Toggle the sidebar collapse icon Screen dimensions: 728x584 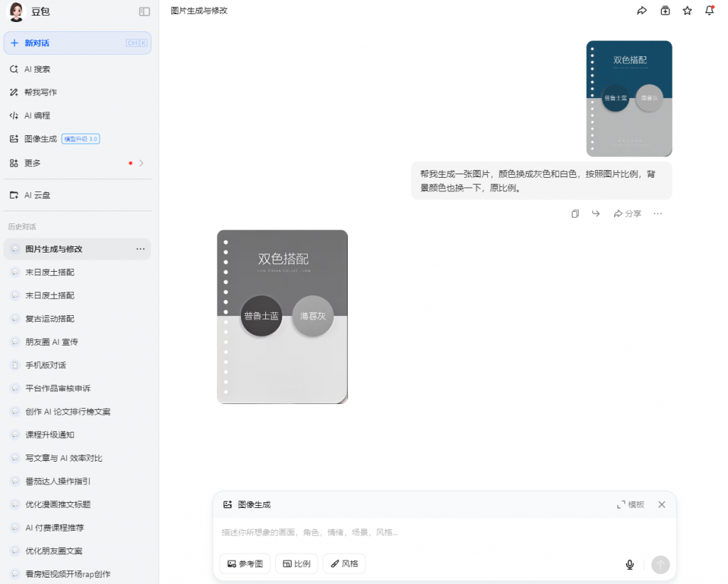pos(144,11)
